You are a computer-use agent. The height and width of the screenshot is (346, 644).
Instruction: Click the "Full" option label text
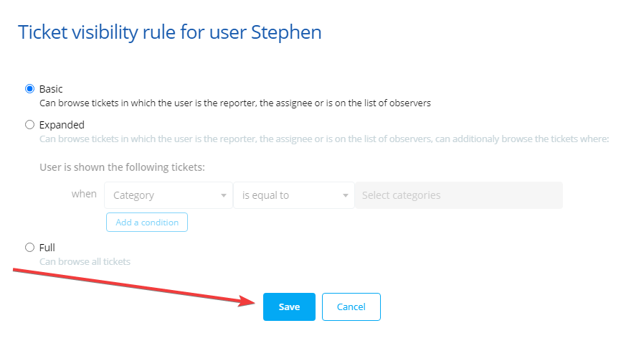(x=47, y=248)
